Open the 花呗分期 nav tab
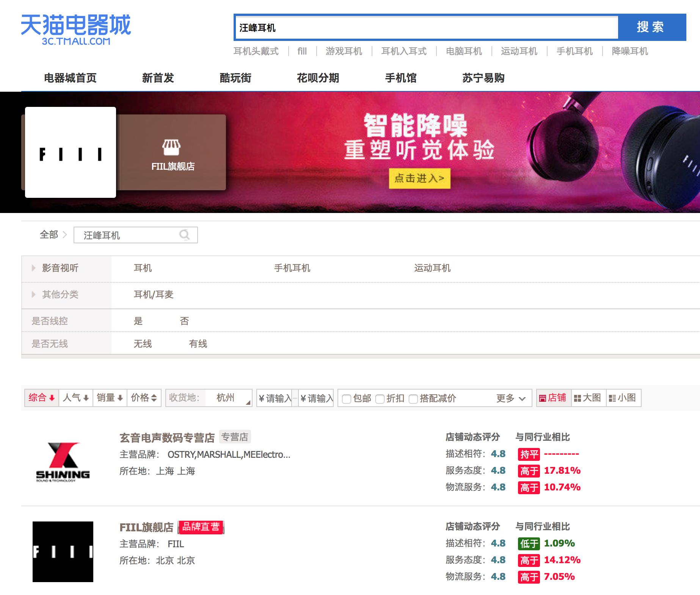Screen dimensions: 700x595 coord(318,78)
